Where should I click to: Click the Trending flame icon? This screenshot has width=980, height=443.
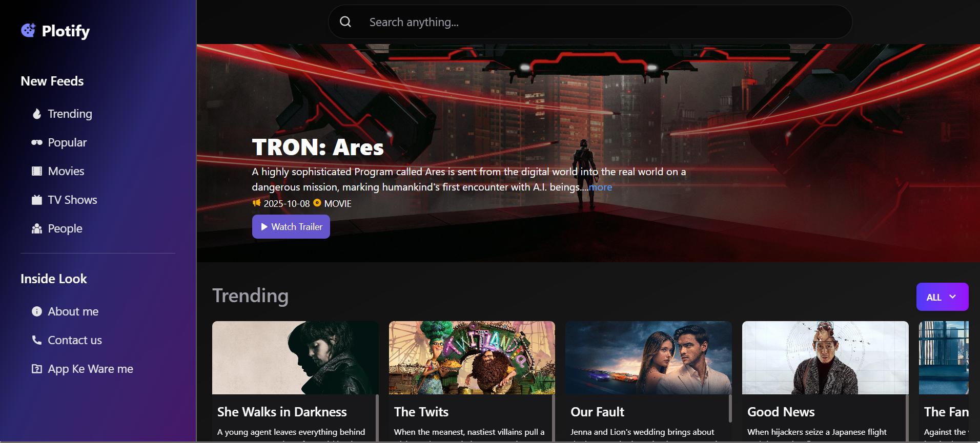point(36,114)
